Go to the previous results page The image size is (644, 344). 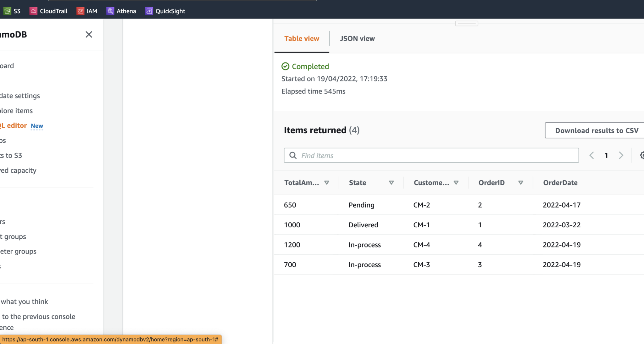(x=591, y=155)
